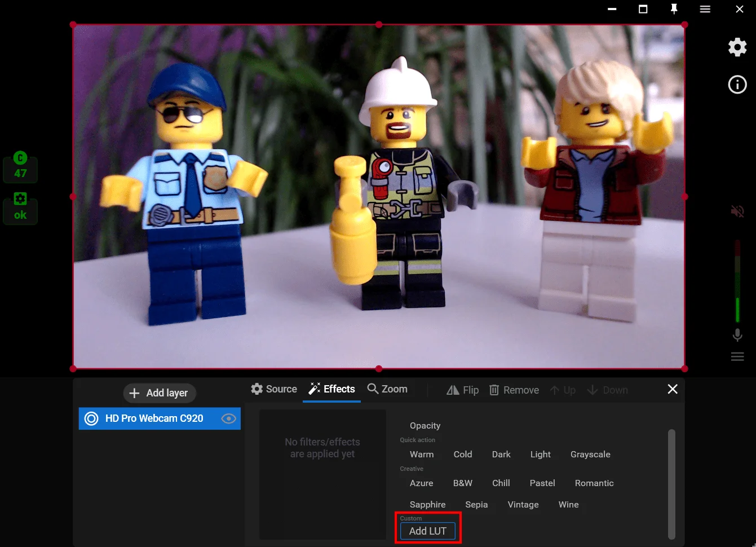Click the top-center red edge handle of preview
The image size is (756, 547).
tap(379, 25)
